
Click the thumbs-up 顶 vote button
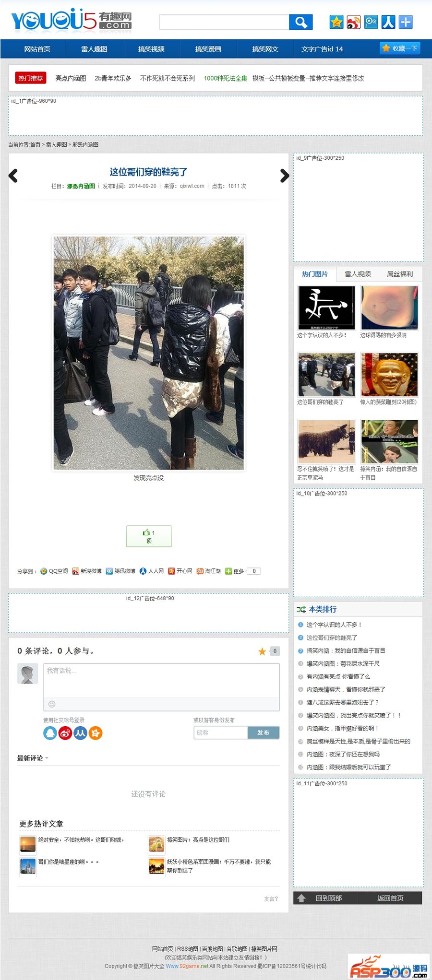tap(149, 536)
